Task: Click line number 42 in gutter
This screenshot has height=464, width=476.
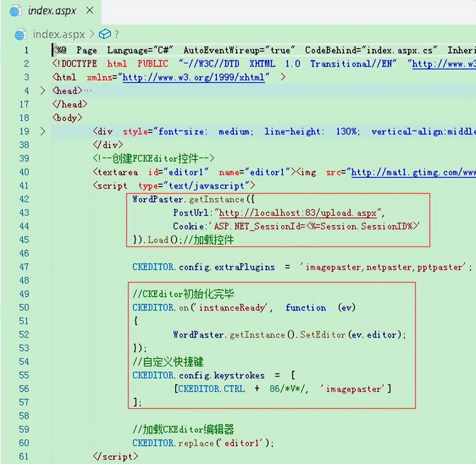Action: point(24,199)
